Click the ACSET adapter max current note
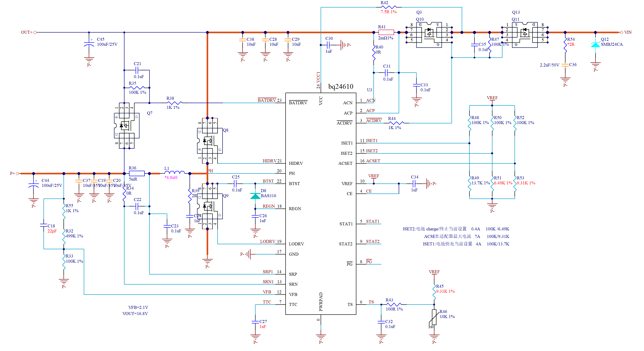 coord(467,237)
